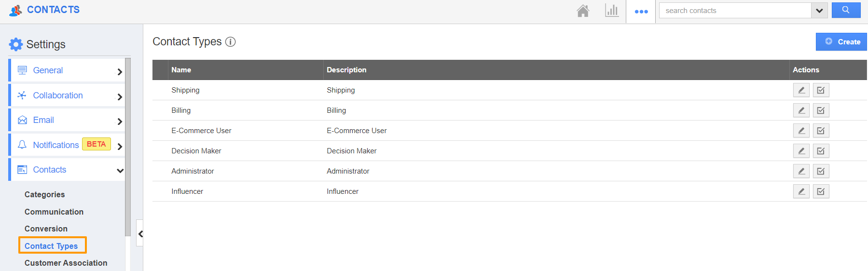Screen dimensions: 868x271
Task: Open the reports bar chart icon
Action: (x=612, y=11)
